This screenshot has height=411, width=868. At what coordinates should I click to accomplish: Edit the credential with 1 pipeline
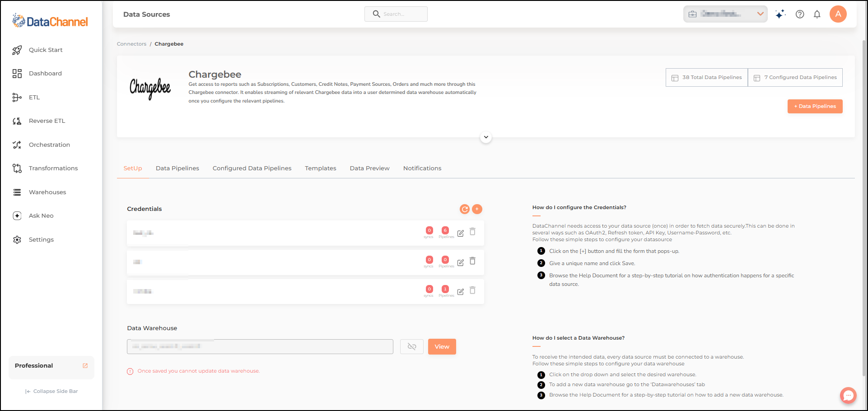461,292
